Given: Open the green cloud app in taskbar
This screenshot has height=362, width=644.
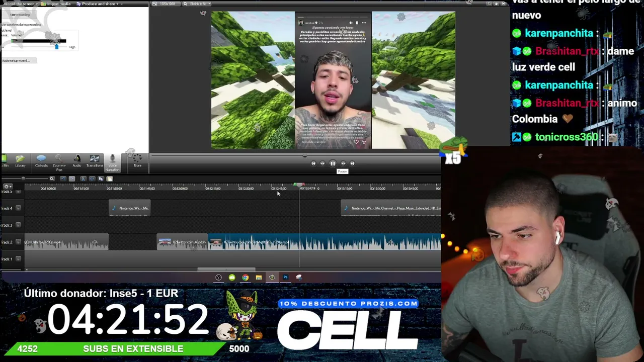Looking at the screenshot, I should pos(232,278).
